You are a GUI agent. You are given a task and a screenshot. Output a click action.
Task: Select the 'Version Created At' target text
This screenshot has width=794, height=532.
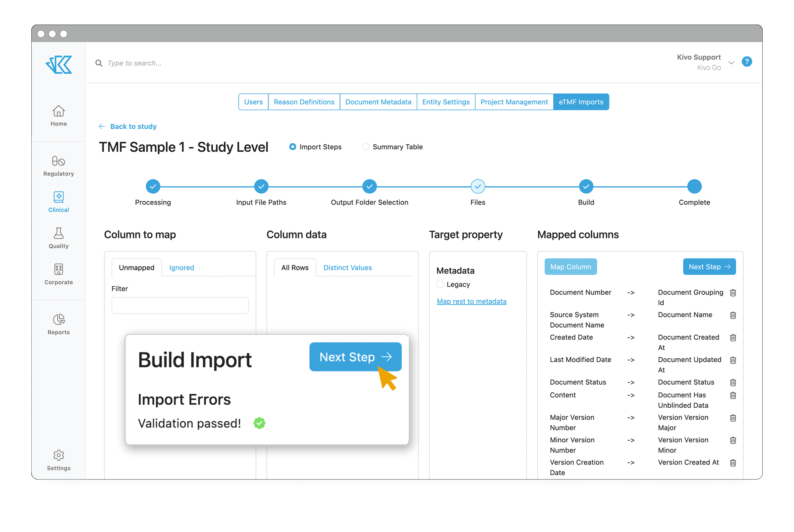(x=688, y=463)
